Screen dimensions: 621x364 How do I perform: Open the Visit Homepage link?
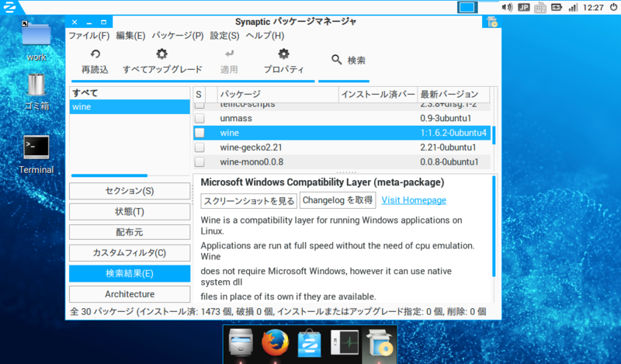click(414, 200)
